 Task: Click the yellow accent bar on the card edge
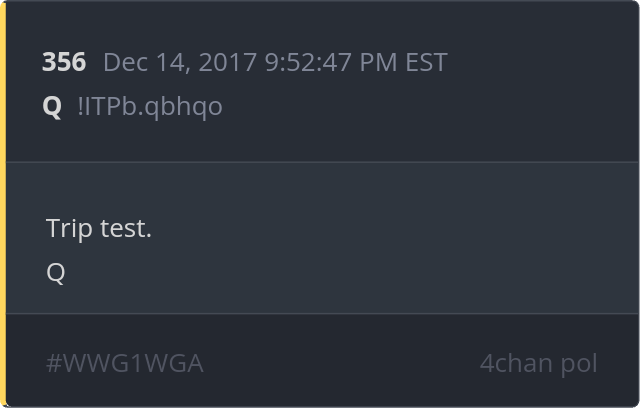pyautogui.click(x=3, y=204)
